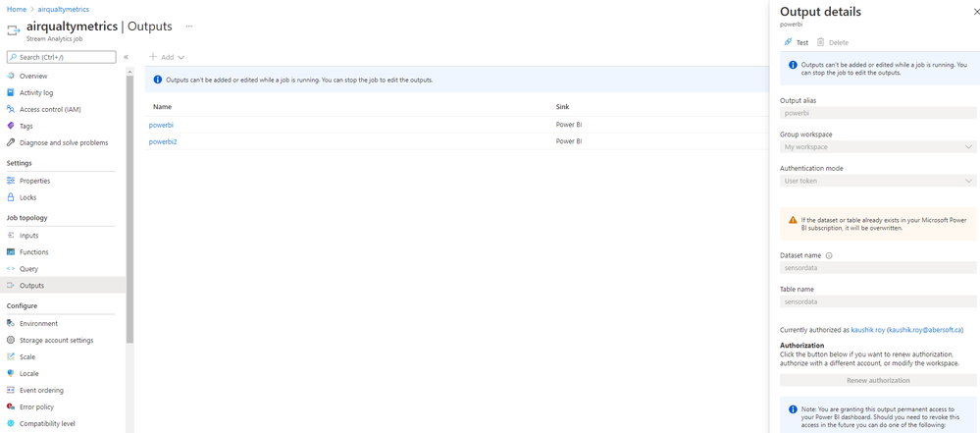
Task: Open the Overview menu item
Action: click(33, 76)
